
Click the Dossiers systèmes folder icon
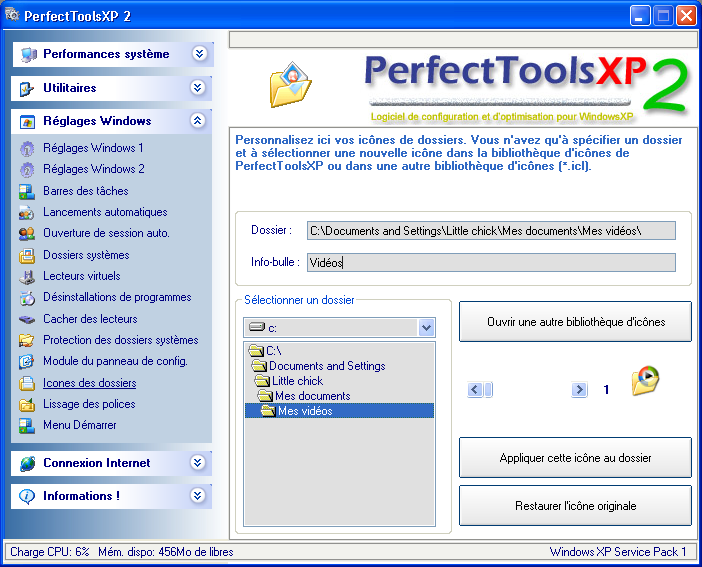[27, 255]
